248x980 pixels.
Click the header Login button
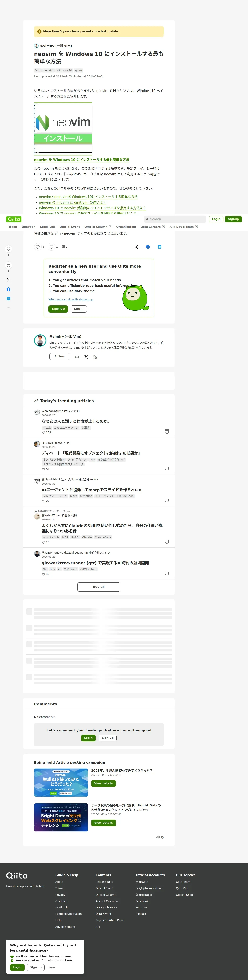[216, 219]
